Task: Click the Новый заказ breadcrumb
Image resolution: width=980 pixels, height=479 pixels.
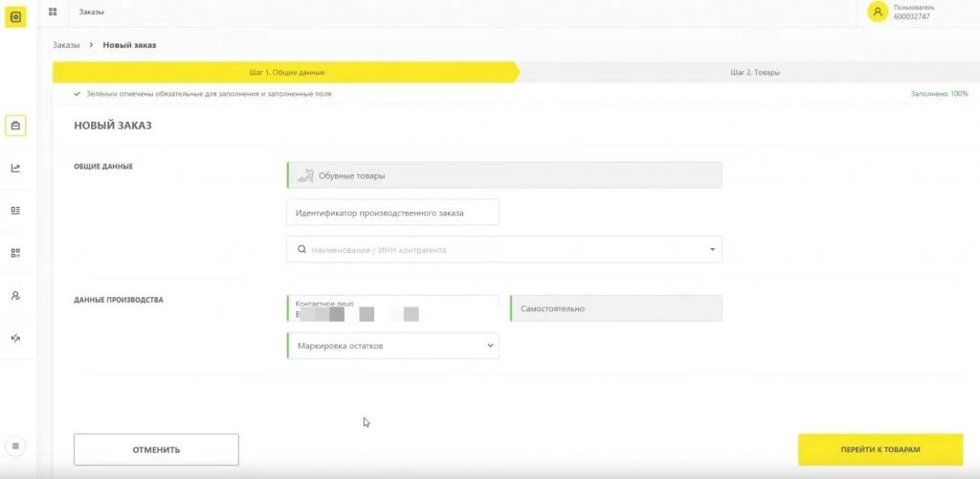Action: pos(129,45)
